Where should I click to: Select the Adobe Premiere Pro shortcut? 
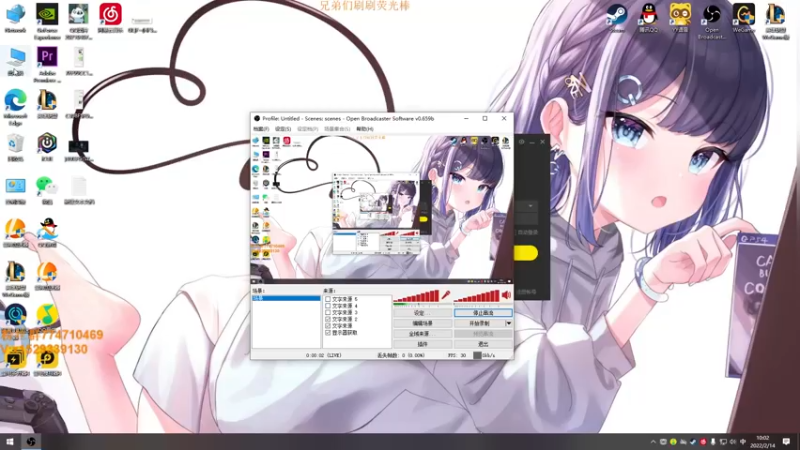coord(47,64)
